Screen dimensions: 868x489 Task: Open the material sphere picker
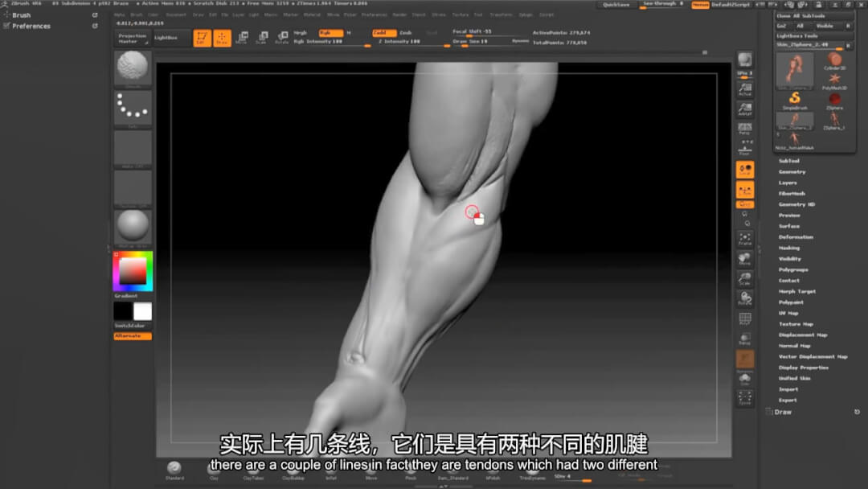(133, 227)
